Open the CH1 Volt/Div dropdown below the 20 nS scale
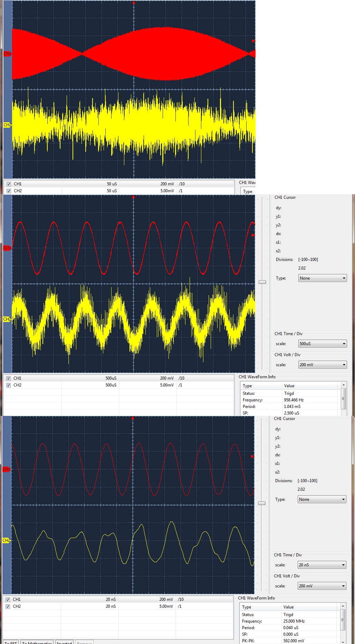The height and width of the screenshot is (644, 355). tap(322, 586)
